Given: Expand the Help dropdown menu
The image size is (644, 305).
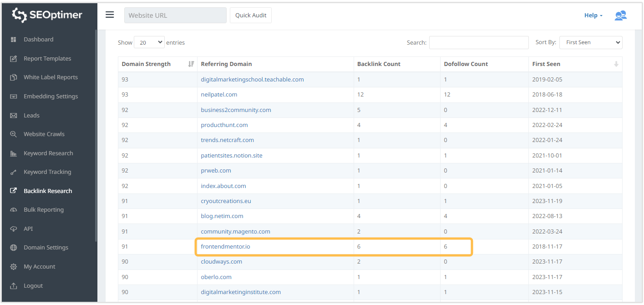Looking at the screenshot, I should 593,15.
